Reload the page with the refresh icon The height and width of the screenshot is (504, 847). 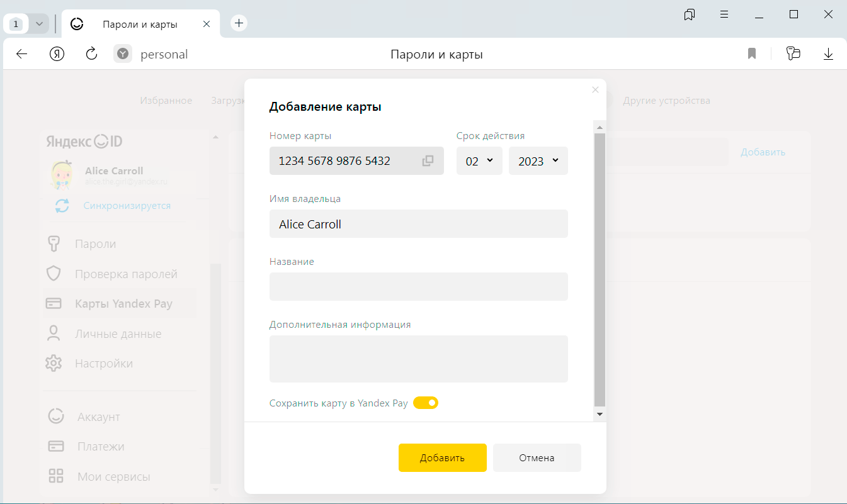coord(91,54)
